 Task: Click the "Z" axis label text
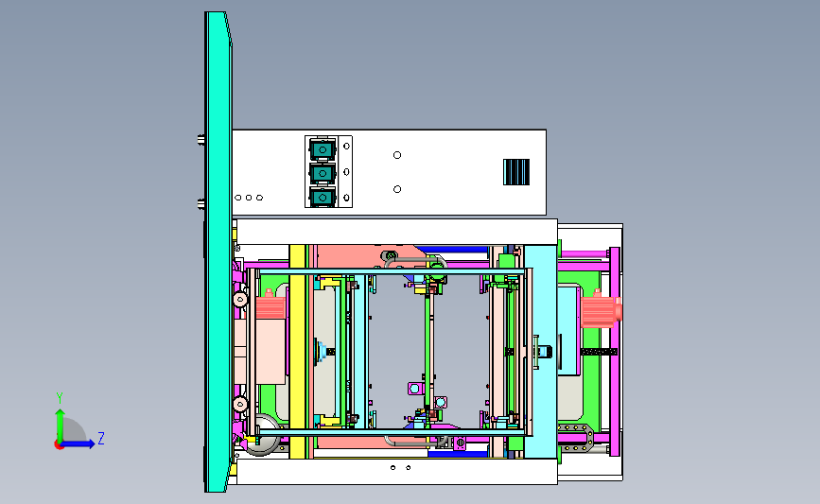[101, 438]
